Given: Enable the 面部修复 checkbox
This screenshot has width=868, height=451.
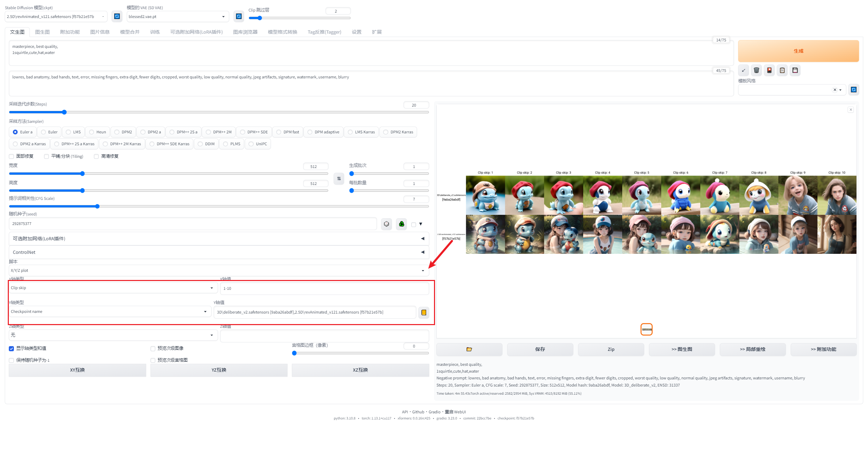Looking at the screenshot, I should coord(12,156).
